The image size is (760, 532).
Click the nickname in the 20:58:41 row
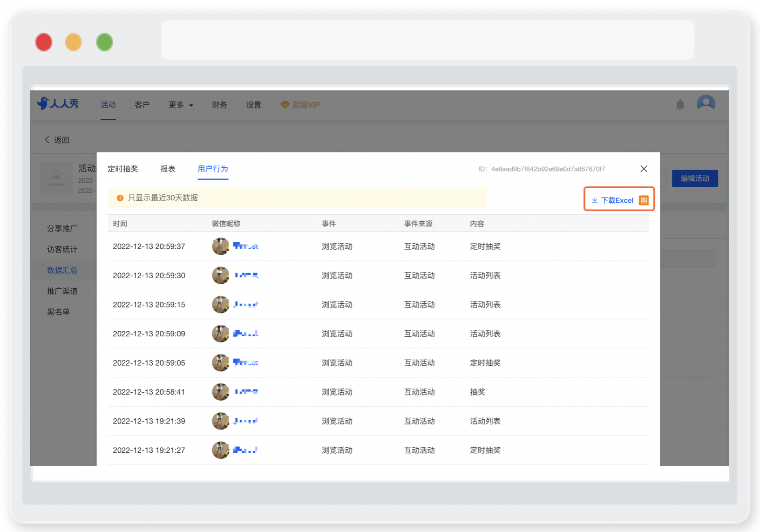click(x=246, y=392)
